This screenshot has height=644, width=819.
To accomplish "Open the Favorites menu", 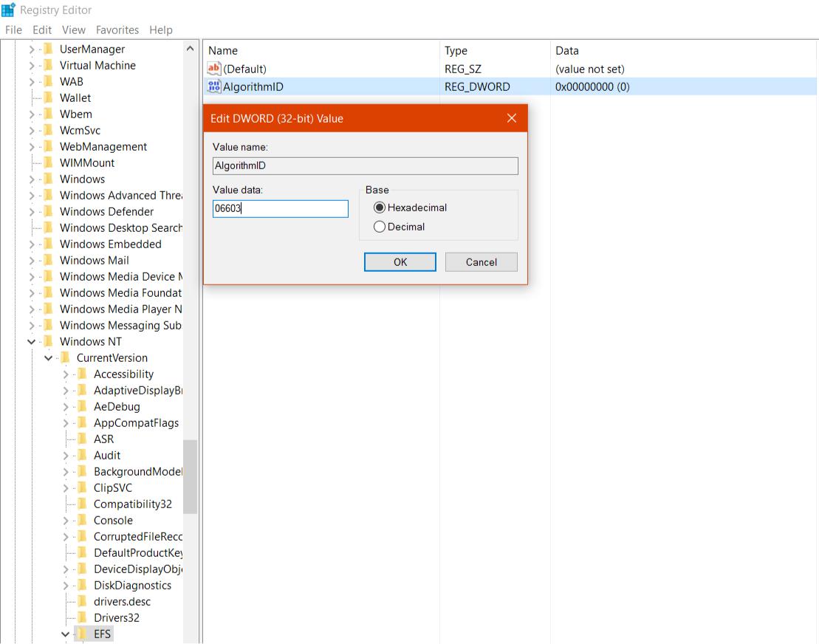I will click(117, 30).
